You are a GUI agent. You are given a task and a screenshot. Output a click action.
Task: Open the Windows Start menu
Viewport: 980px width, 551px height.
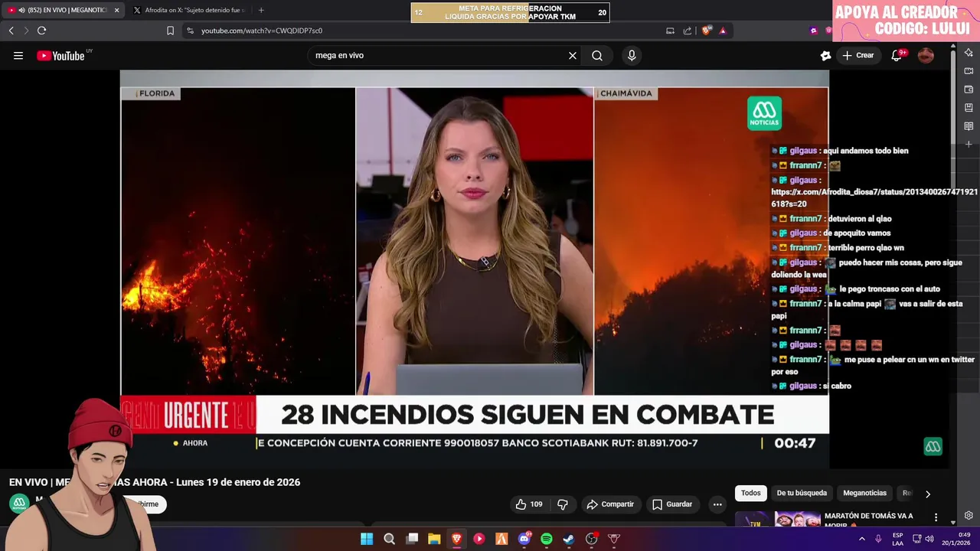tap(367, 539)
